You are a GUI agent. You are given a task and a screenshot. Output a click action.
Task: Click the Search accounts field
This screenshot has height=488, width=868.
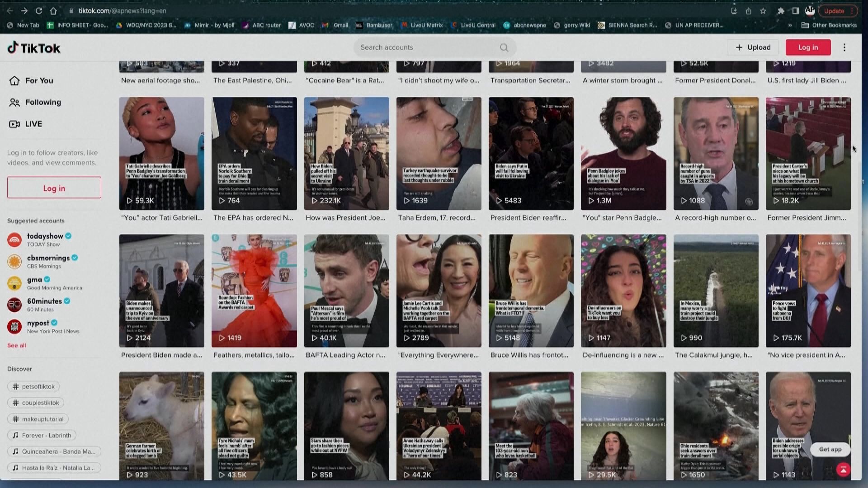tap(423, 47)
